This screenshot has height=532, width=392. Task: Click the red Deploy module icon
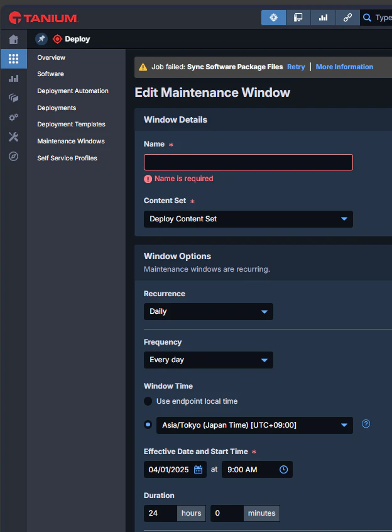pos(57,39)
